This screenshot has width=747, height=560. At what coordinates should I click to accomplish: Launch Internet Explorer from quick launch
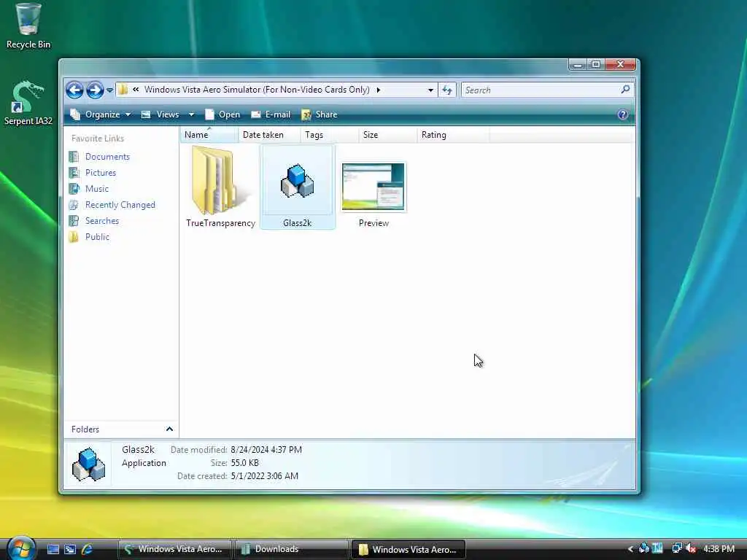tap(88, 549)
